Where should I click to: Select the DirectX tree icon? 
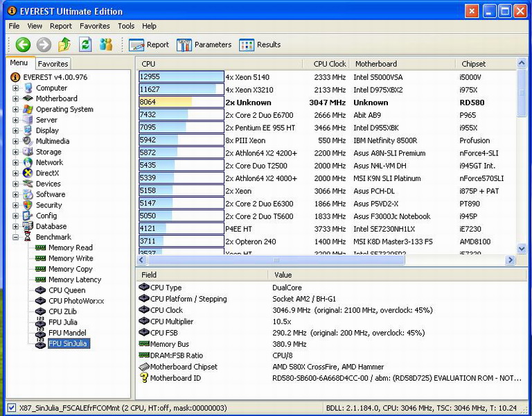coord(28,173)
